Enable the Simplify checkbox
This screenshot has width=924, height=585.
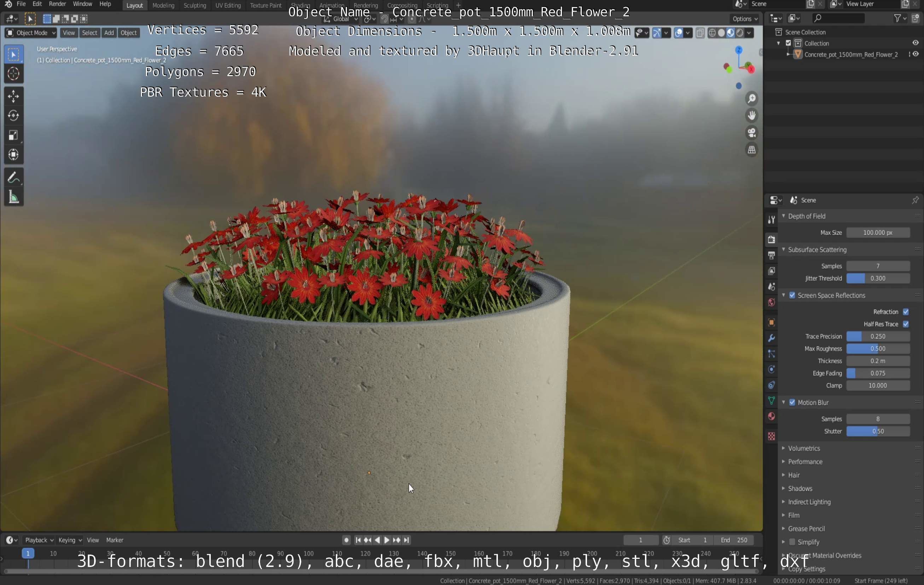click(x=792, y=542)
